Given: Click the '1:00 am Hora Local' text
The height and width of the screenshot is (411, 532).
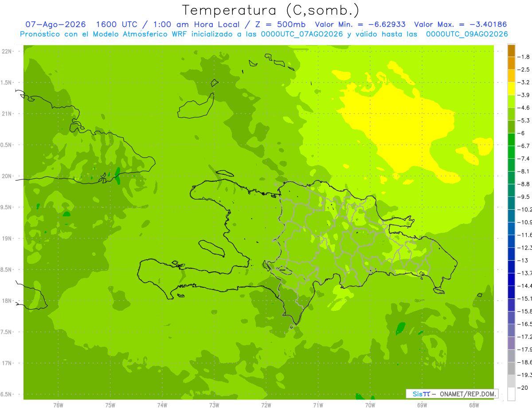Looking at the screenshot, I should click(x=197, y=24).
